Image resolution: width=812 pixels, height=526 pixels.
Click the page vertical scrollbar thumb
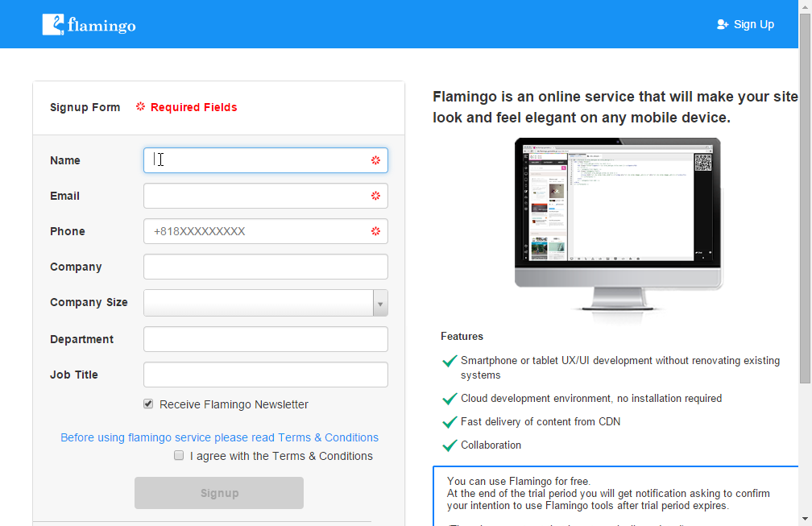pyautogui.click(x=805, y=199)
